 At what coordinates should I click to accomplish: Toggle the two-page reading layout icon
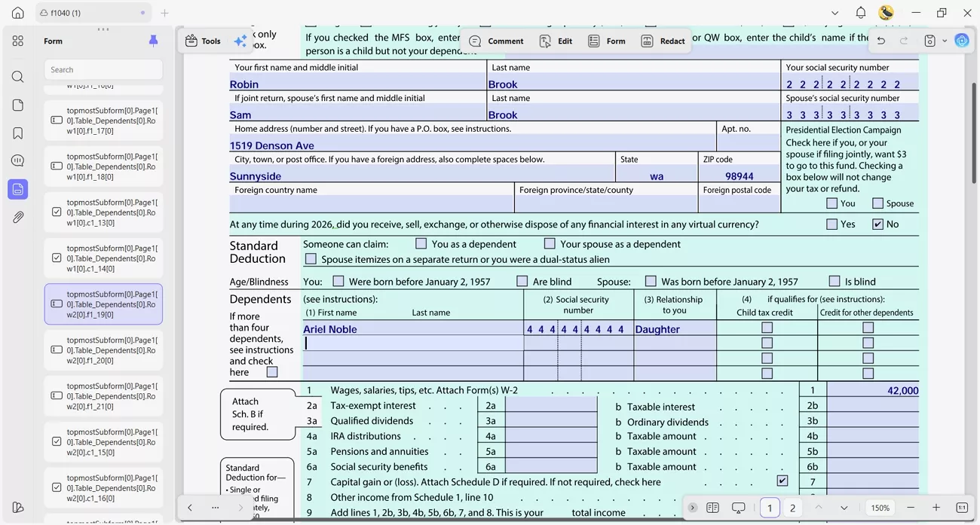point(712,508)
